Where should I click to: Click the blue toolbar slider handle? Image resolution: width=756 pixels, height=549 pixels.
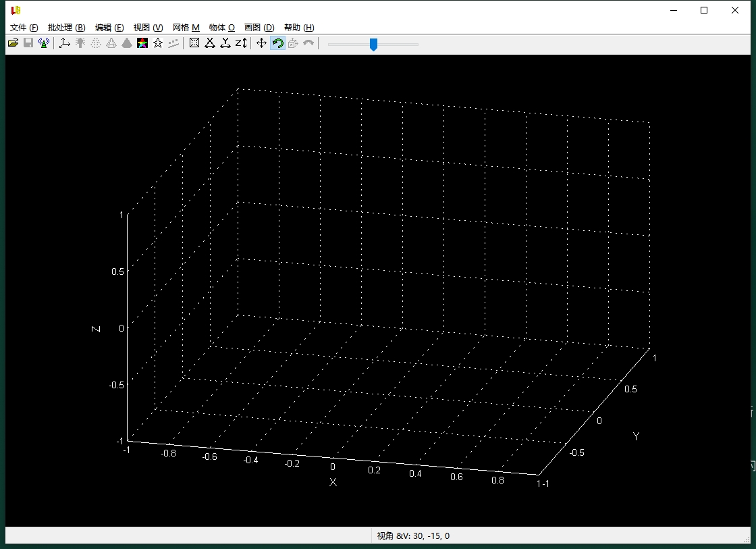point(373,45)
